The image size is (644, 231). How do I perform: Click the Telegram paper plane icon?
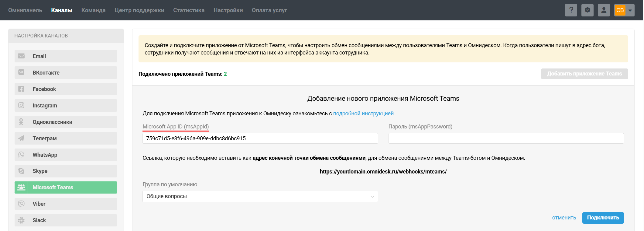coord(21,138)
